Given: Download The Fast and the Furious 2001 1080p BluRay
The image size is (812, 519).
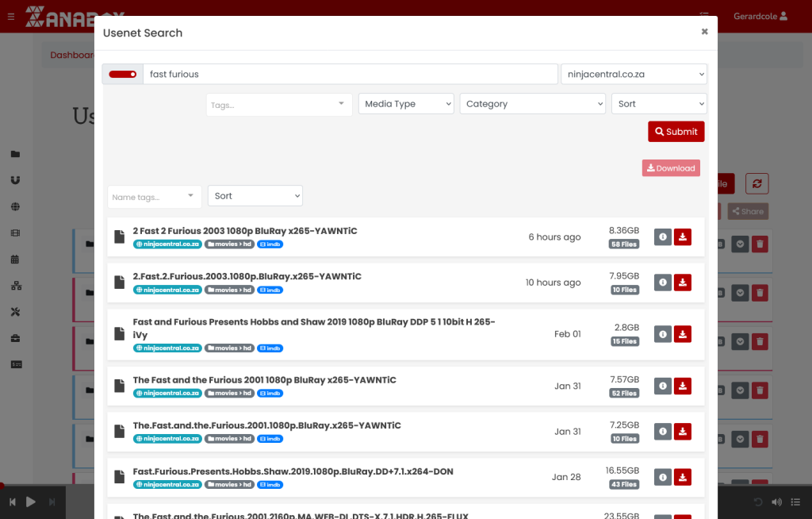Looking at the screenshot, I should tap(683, 386).
